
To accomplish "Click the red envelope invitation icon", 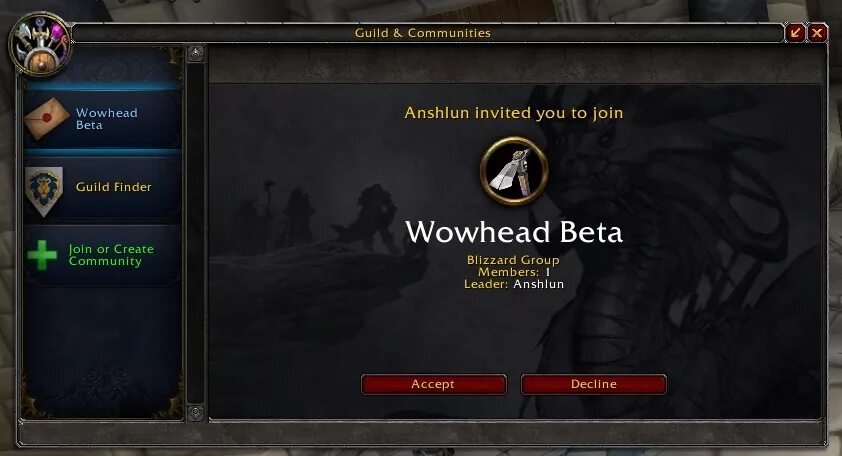I will [47, 119].
